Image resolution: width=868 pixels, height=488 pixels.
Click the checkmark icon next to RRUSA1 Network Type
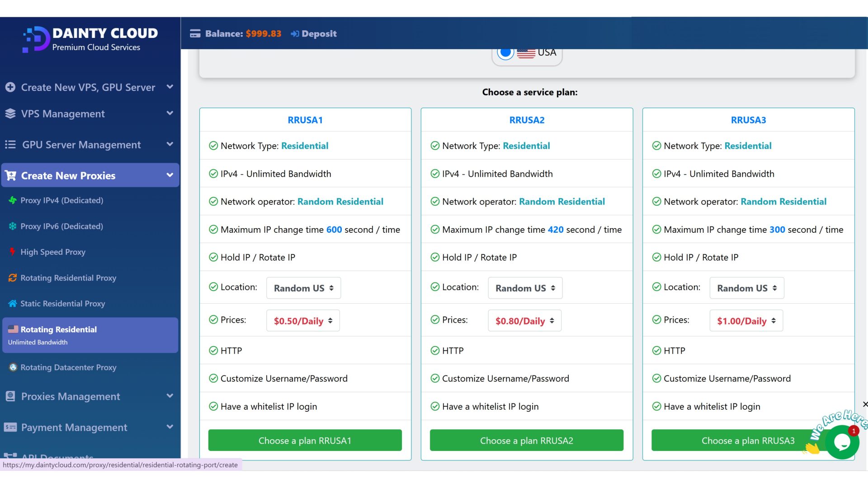pyautogui.click(x=213, y=145)
